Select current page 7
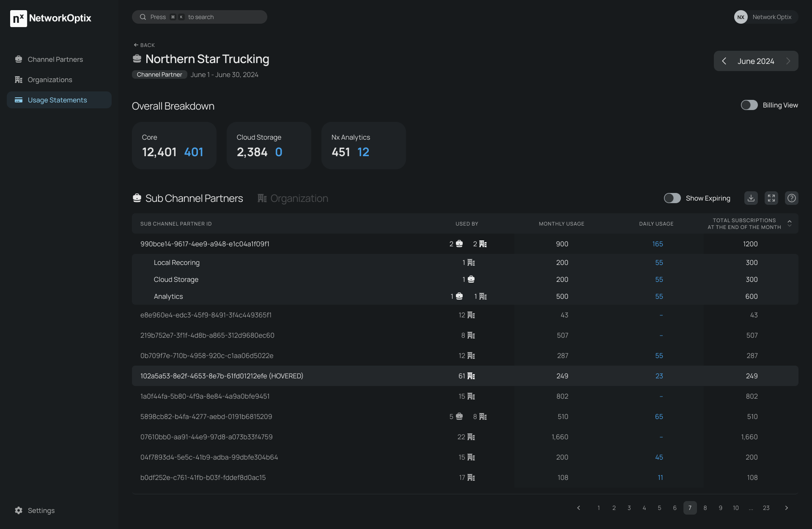812x529 pixels. pos(690,508)
